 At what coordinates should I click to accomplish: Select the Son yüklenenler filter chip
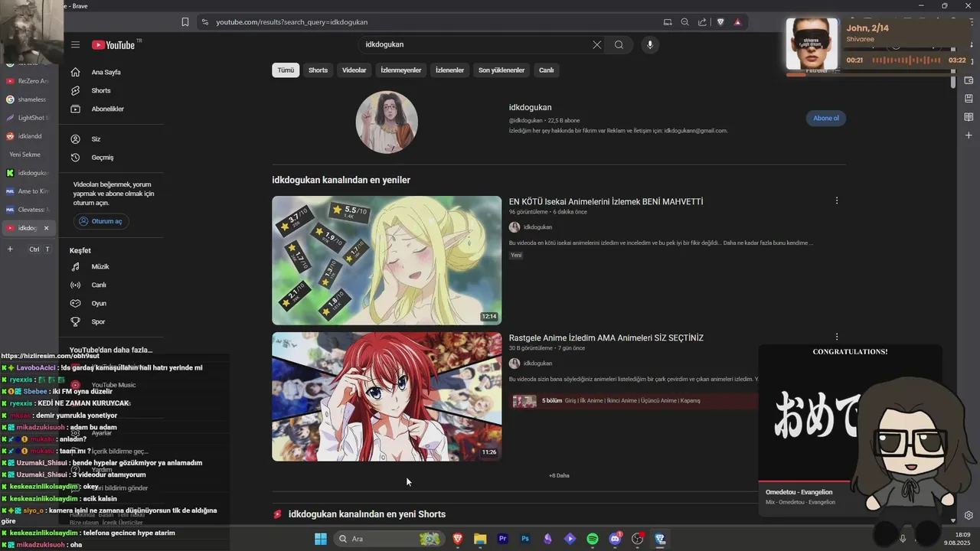pyautogui.click(x=501, y=70)
